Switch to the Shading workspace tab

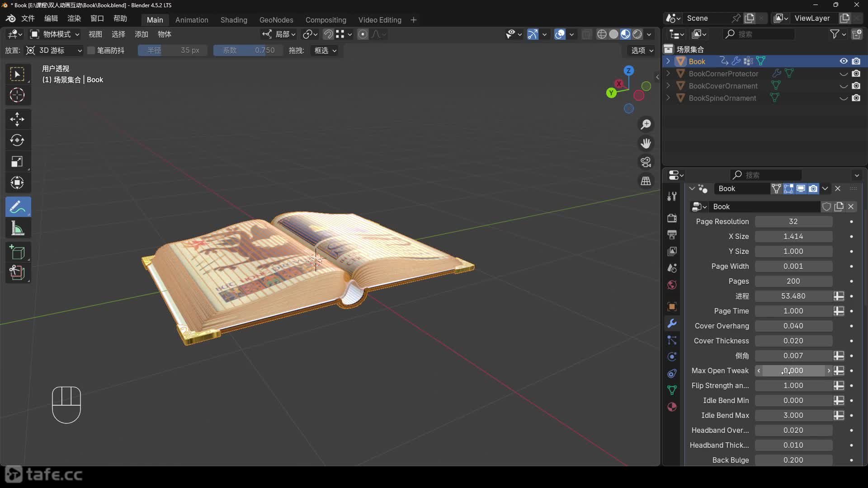[x=234, y=20]
